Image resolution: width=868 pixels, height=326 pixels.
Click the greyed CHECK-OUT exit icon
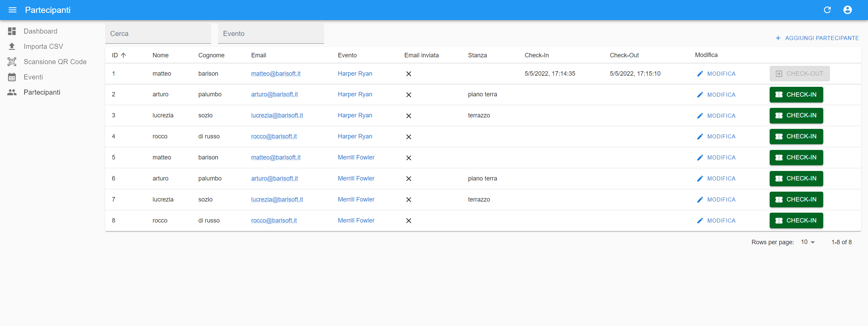(x=779, y=74)
